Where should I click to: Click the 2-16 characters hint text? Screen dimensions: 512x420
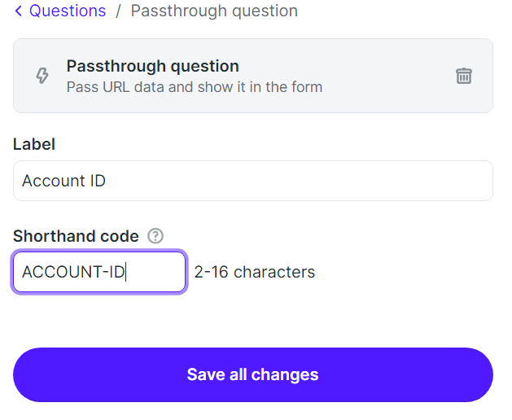[x=255, y=272]
